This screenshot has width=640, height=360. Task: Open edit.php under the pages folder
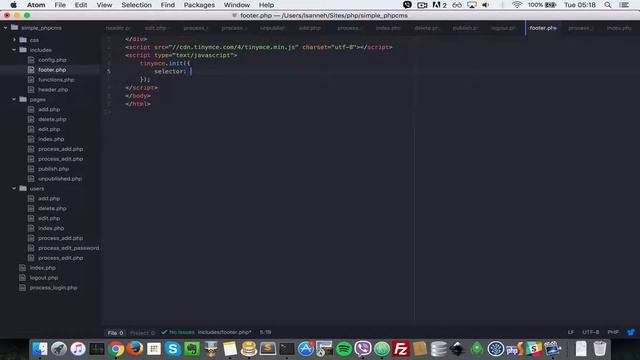tap(49, 129)
